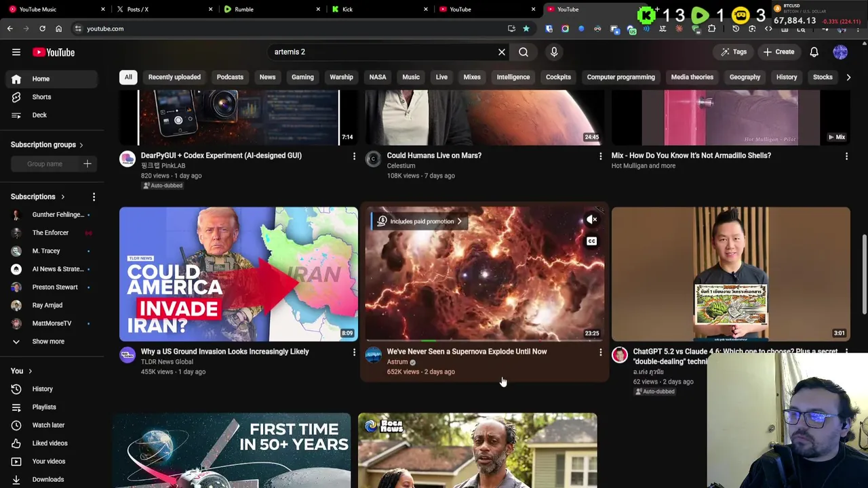Select the Podcasts chip
The height and width of the screenshot is (488, 868).
(x=230, y=77)
